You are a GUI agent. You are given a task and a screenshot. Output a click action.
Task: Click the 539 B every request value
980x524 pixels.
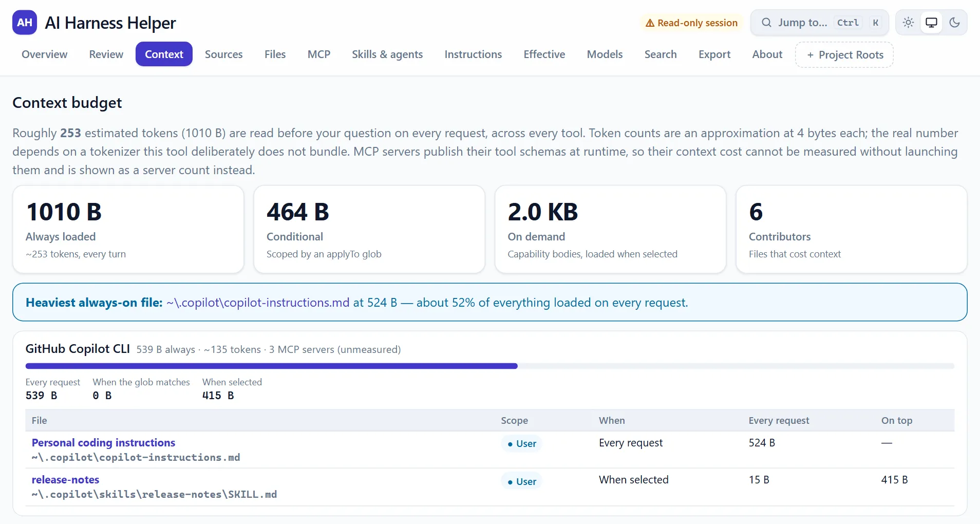pos(41,396)
